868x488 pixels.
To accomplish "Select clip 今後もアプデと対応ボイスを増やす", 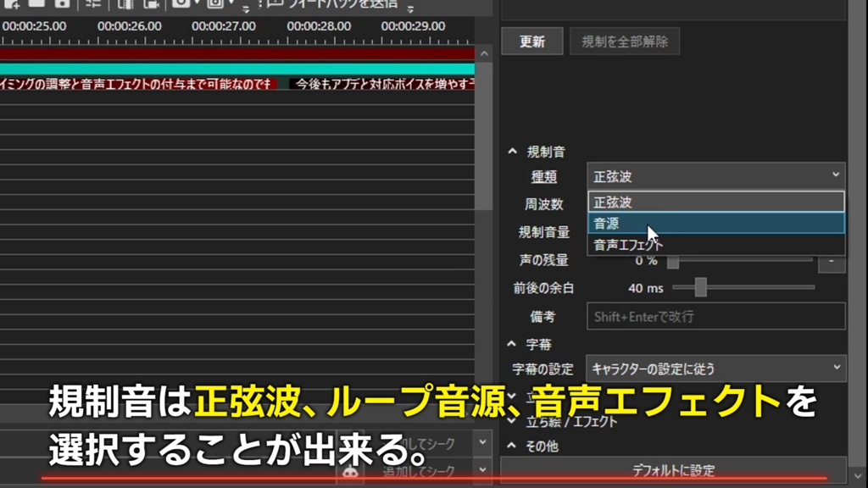I will [382, 84].
